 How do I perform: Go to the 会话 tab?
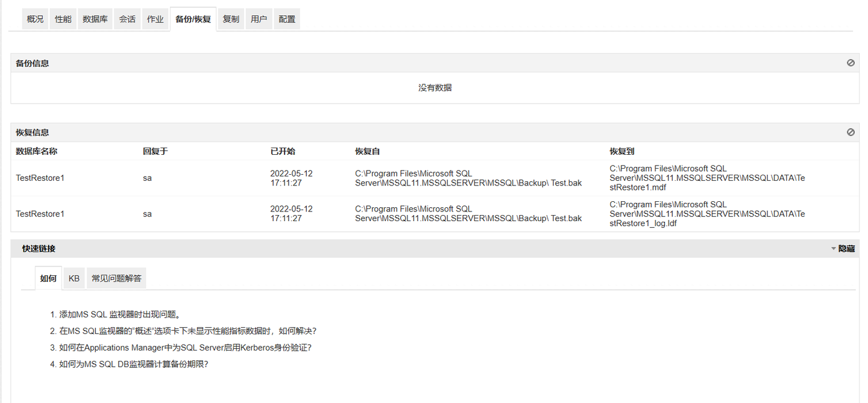tap(127, 19)
